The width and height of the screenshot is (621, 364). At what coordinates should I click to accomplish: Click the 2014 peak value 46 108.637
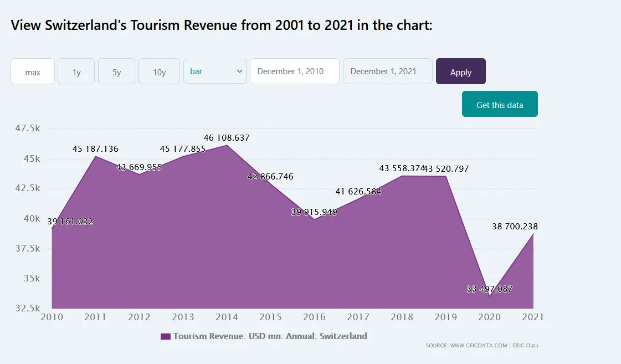point(227,138)
